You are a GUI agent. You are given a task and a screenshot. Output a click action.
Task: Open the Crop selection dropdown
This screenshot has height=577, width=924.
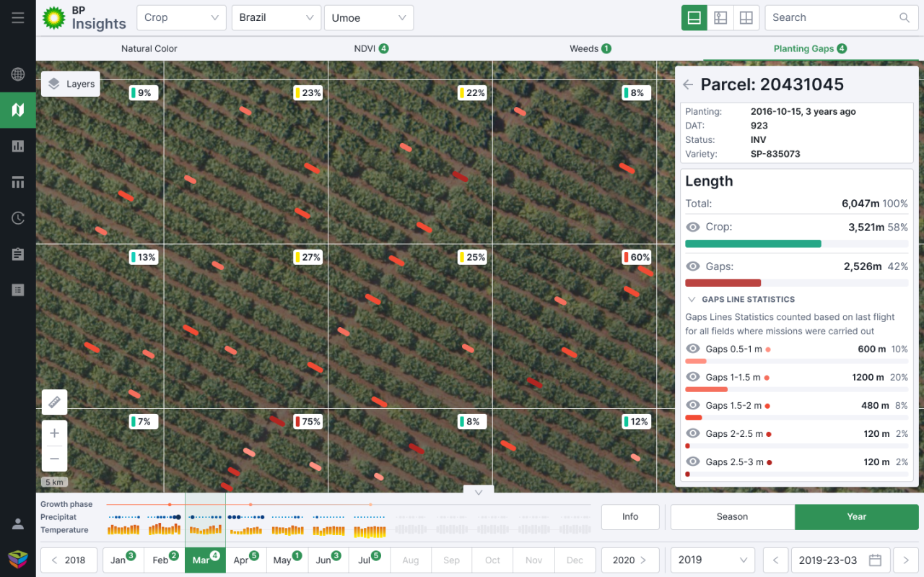pos(180,17)
